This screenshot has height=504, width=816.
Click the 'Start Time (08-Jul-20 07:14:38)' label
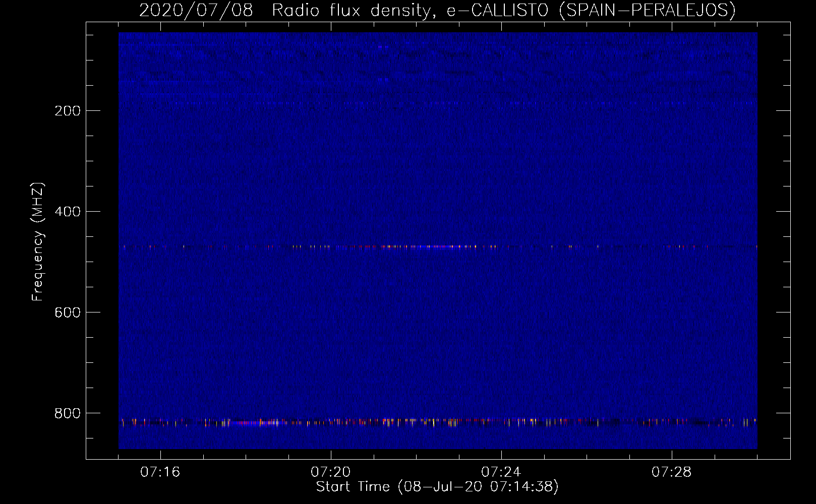[437, 487]
